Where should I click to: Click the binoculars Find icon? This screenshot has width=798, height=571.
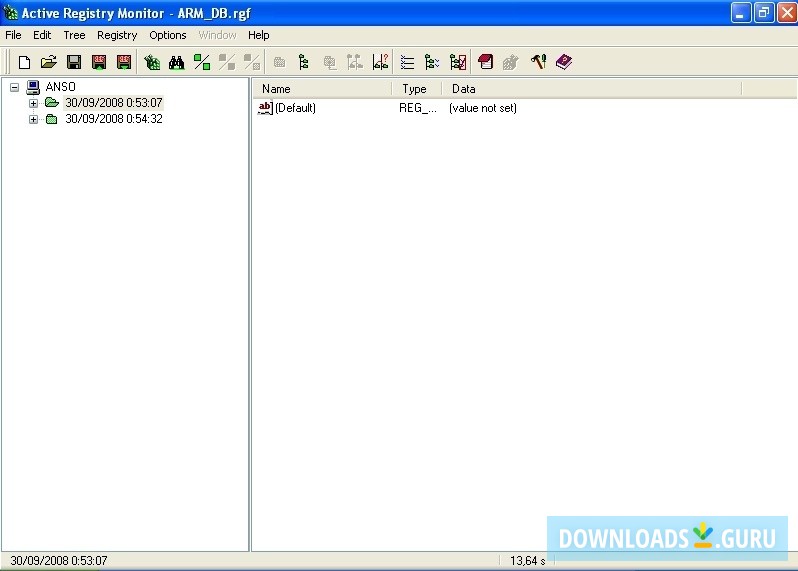point(177,63)
